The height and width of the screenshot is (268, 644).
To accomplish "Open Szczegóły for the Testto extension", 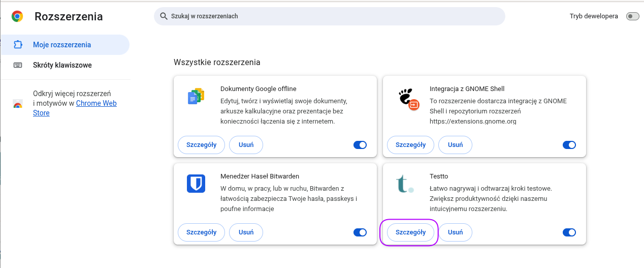I will (x=410, y=232).
